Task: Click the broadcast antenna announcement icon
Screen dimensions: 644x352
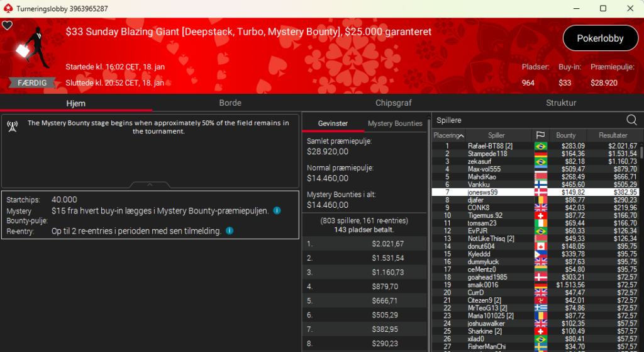Action: (12, 125)
